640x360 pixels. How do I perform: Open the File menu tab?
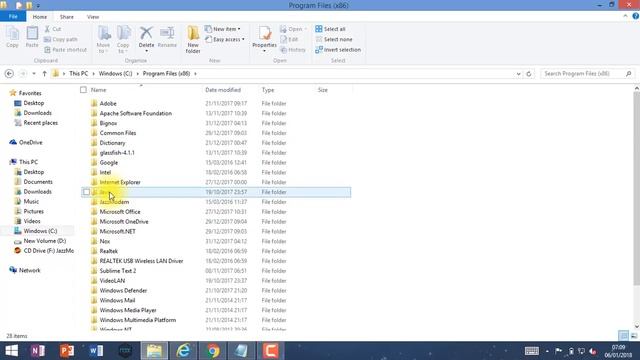coord(13,17)
